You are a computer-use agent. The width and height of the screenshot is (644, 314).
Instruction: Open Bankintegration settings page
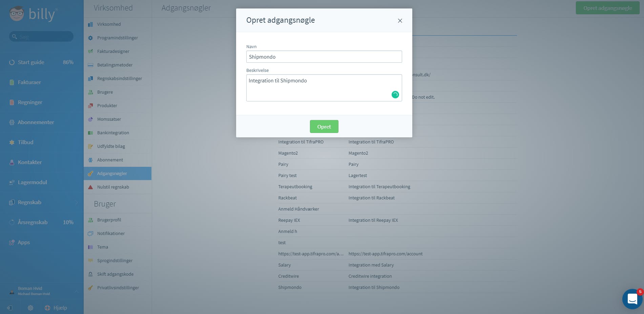(x=118, y=133)
